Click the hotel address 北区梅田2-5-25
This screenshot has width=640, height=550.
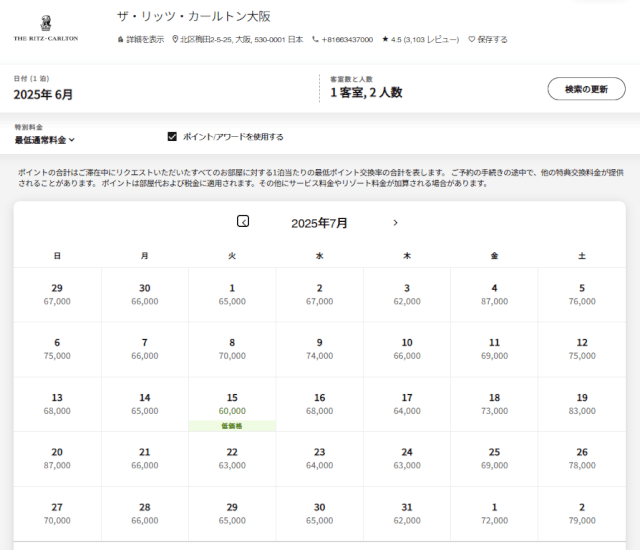click(238, 40)
